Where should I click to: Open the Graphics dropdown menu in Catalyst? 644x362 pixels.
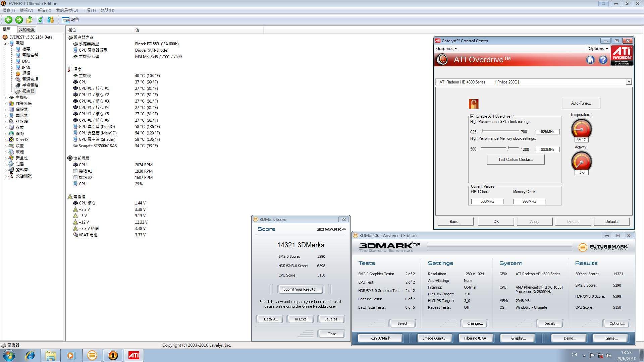(x=446, y=49)
